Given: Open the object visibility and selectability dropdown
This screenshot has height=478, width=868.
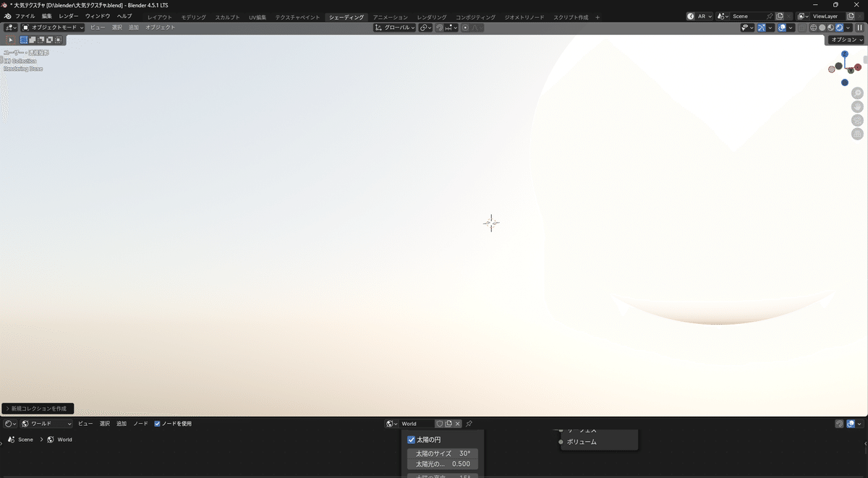Looking at the screenshot, I should coord(748,27).
